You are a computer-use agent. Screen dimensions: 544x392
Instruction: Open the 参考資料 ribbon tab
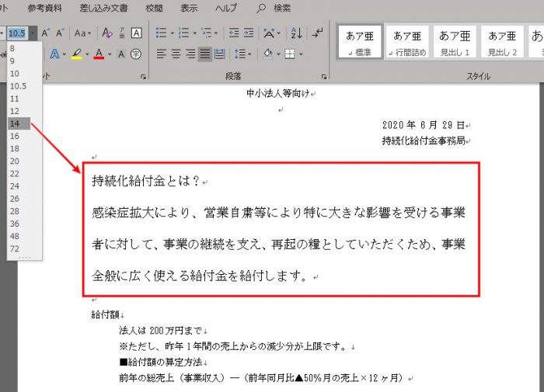click(45, 8)
